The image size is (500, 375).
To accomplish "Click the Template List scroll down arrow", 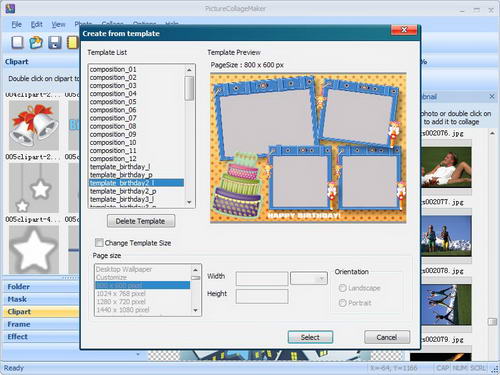I will point(189,202).
